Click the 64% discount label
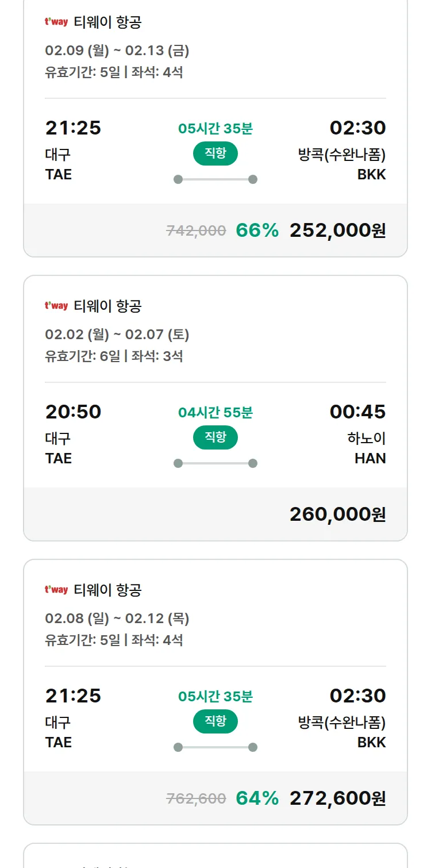 (x=257, y=798)
